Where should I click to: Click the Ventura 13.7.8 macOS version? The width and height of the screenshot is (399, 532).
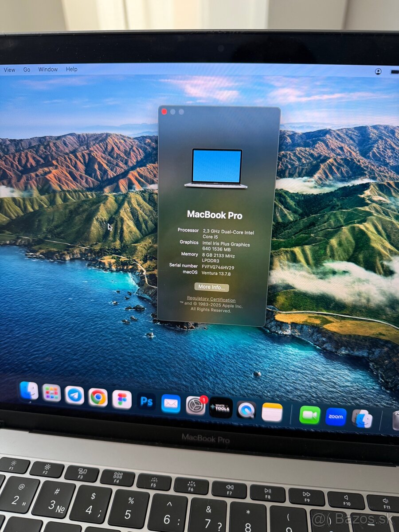coord(216,274)
